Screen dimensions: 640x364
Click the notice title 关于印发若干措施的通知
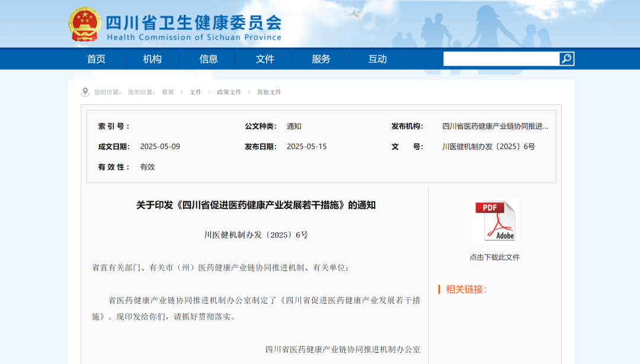[x=256, y=205]
